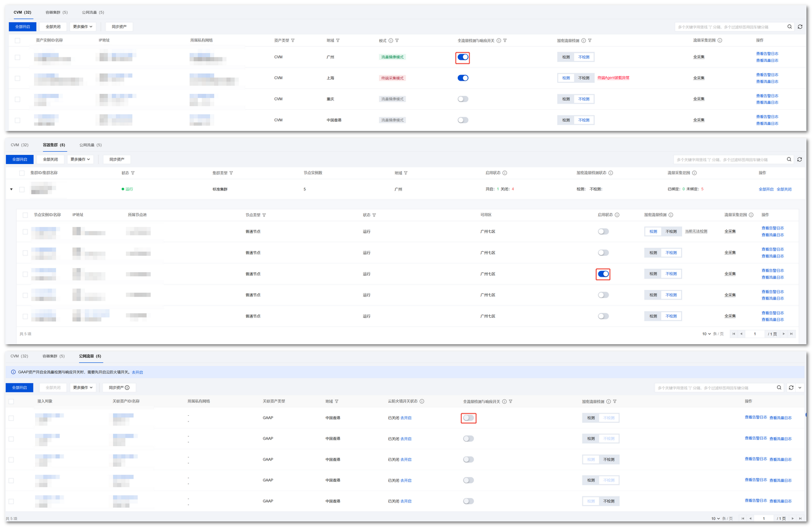Viewport: 812px width, 527px height.
Task: Open CVM tab where 容器集群 tab is active
Action: click(x=20, y=145)
